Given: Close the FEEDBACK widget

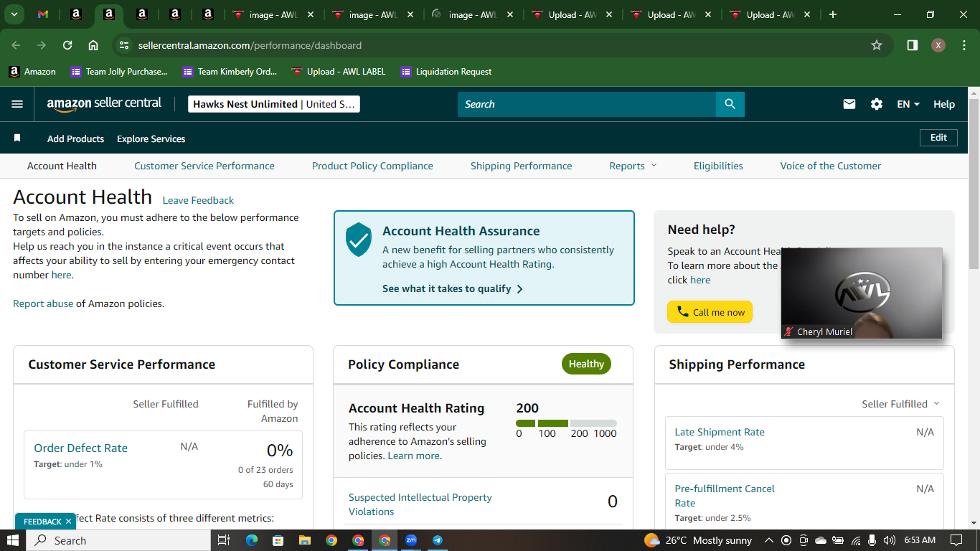Looking at the screenshot, I should (68, 522).
